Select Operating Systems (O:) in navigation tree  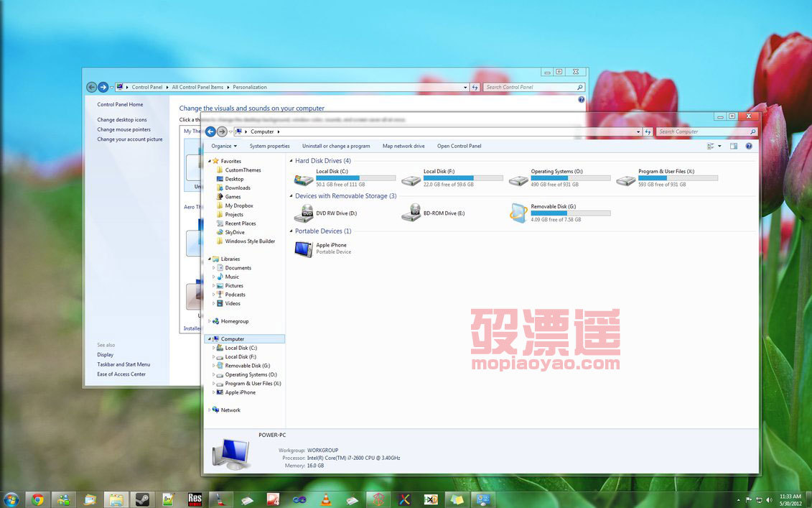pyautogui.click(x=251, y=375)
